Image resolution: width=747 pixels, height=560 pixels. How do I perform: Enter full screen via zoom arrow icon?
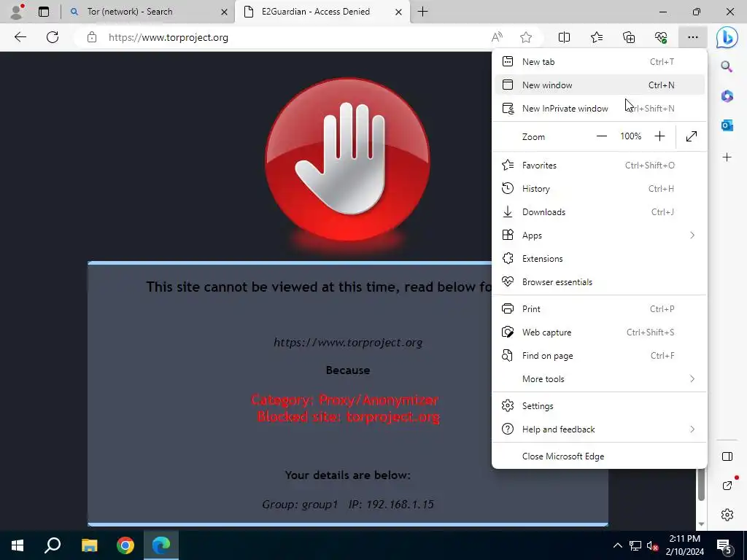coord(692,136)
